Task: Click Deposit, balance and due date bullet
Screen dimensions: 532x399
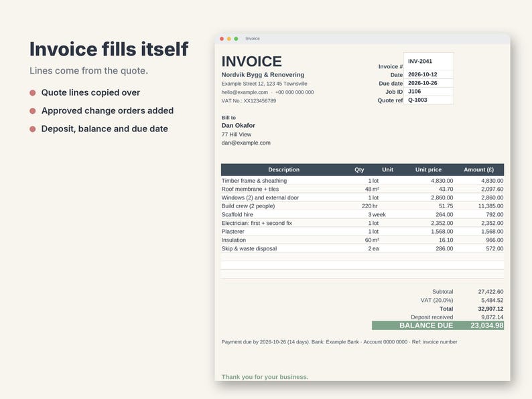Action: [105, 129]
